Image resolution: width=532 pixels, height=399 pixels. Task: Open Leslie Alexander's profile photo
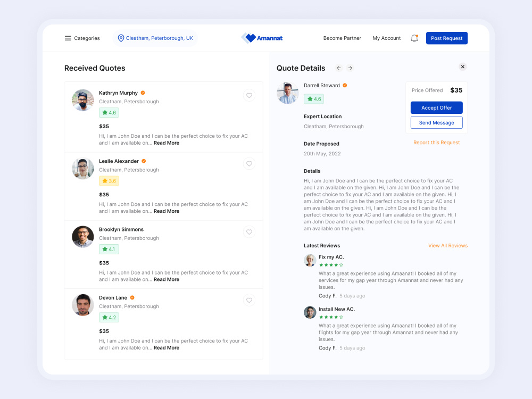coord(83,168)
